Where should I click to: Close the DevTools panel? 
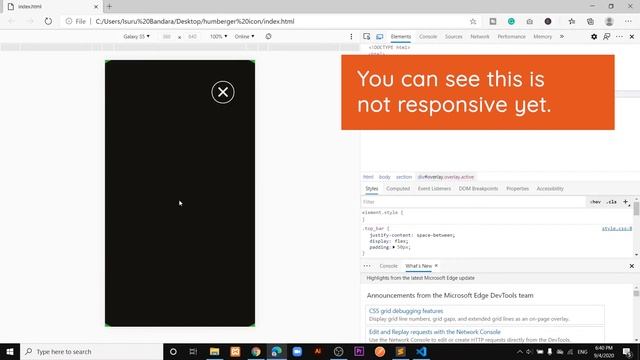tap(632, 36)
